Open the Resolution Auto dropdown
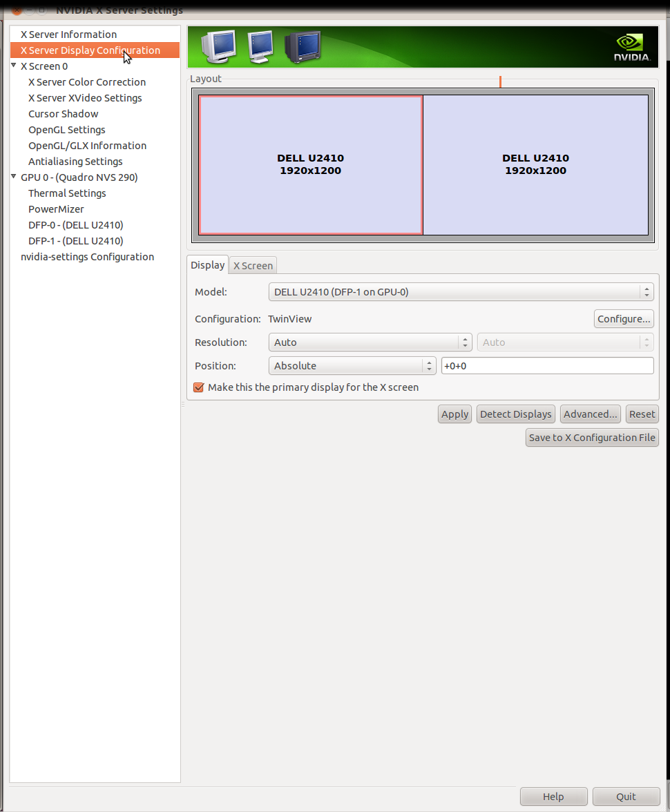This screenshot has width=670, height=812. [x=370, y=342]
